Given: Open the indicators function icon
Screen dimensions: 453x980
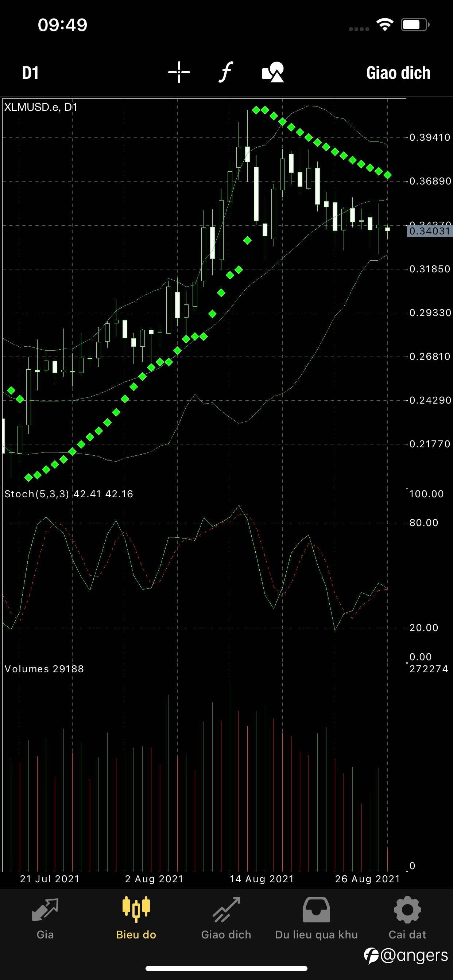Looking at the screenshot, I should pos(226,72).
